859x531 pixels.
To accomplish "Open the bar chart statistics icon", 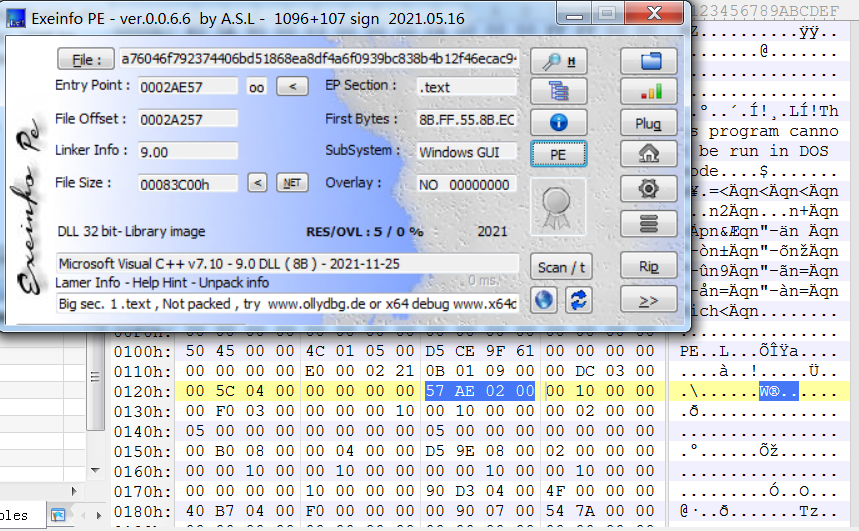I will point(648,92).
